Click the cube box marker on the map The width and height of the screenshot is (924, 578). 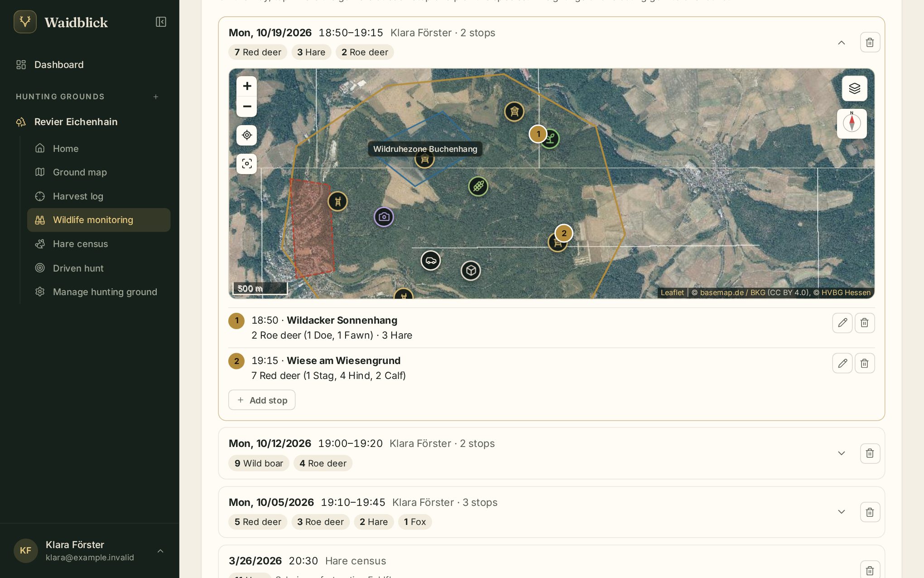point(471,271)
